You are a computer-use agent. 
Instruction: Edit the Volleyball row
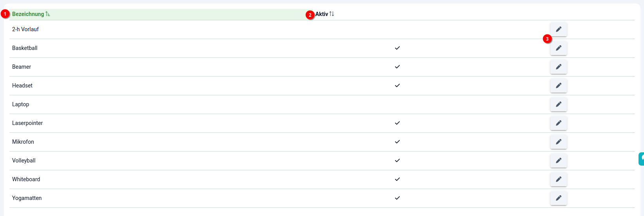[558, 161]
